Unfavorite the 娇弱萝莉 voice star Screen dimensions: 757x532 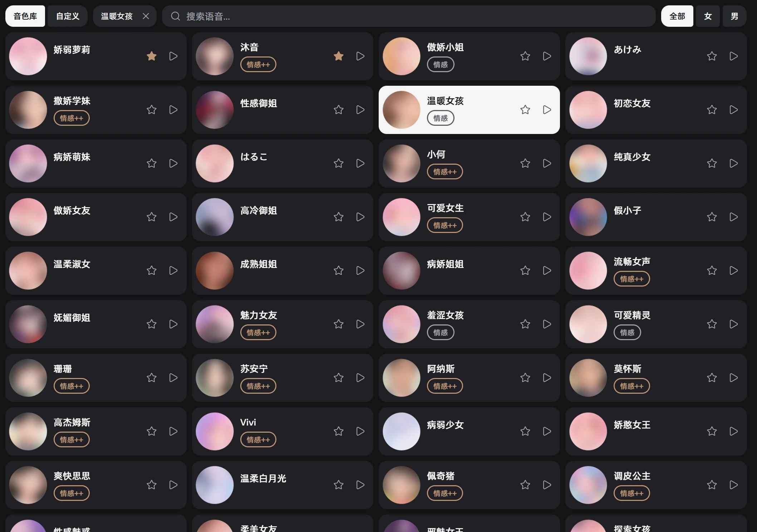pyautogui.click(x=152, y=56)
